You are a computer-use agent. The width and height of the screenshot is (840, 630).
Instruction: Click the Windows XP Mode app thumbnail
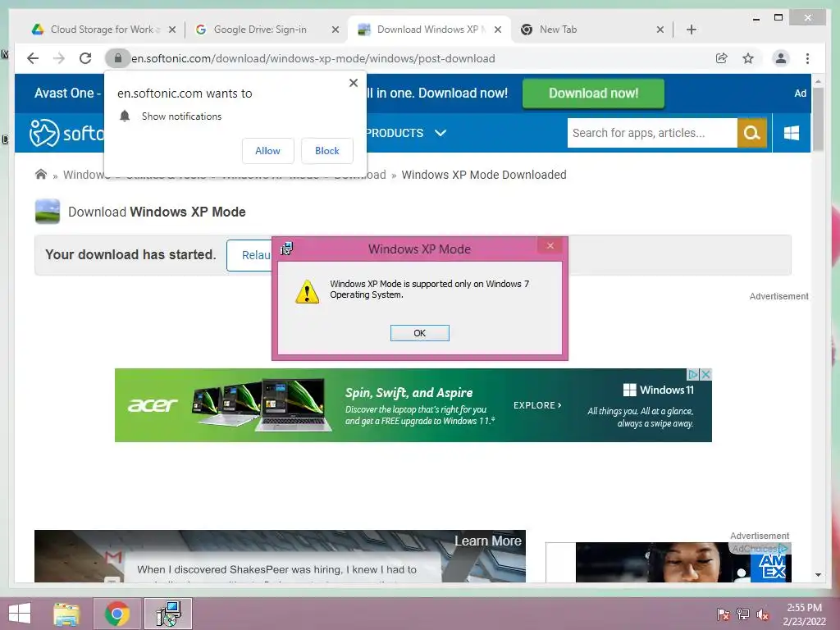48,212
